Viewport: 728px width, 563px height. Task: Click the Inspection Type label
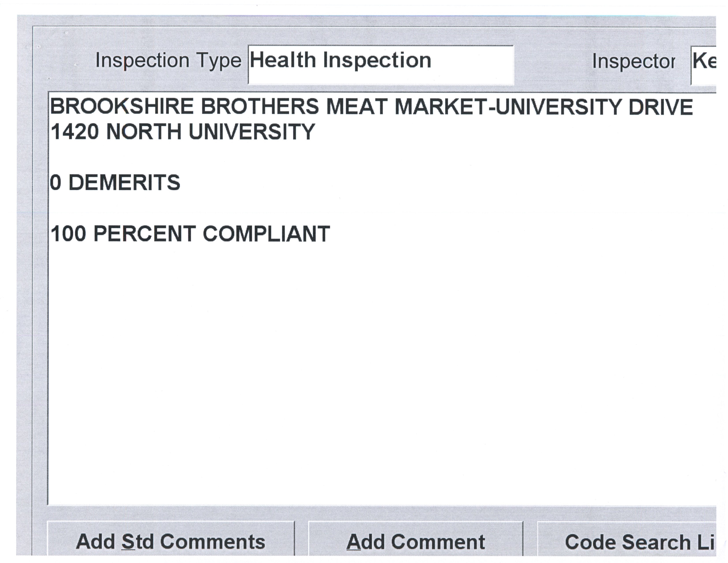(168, 61)
